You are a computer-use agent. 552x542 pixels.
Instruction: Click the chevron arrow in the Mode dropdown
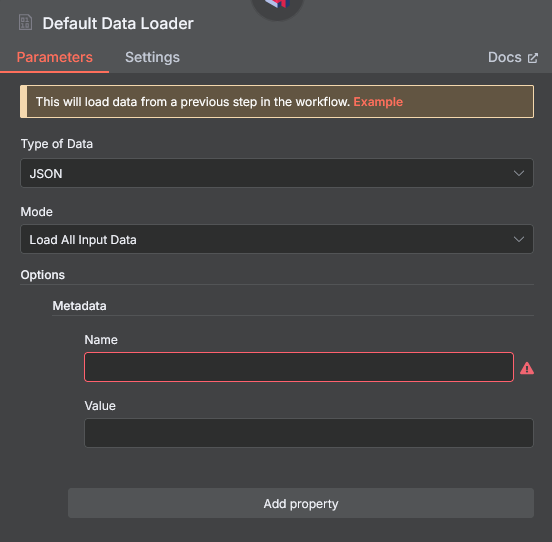click(519, 239)
